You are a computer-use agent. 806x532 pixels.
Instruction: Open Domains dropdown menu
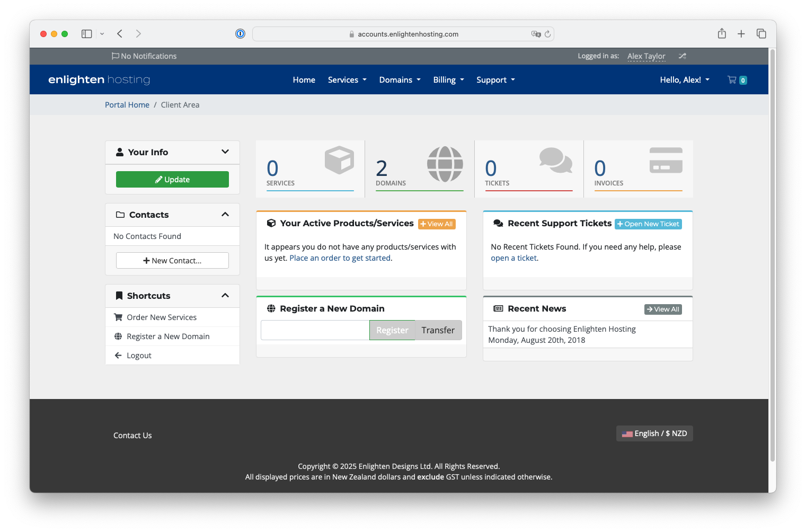[400, 80]
